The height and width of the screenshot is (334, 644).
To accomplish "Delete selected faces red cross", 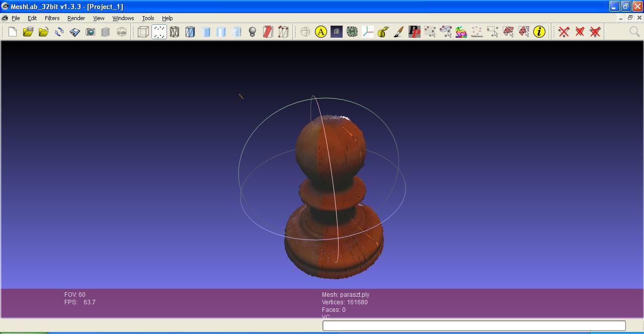I will coord(580,32).
